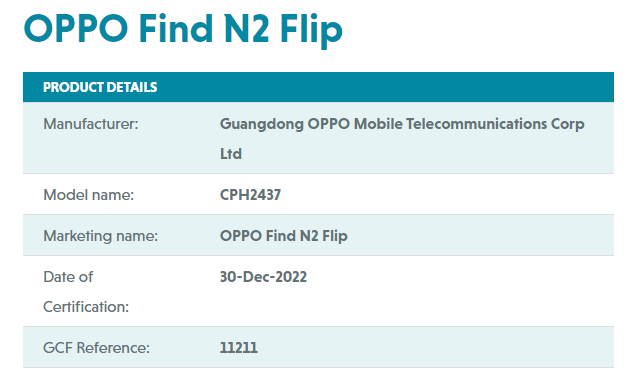This screenshot has width=633, height=387.
Task: Click the CPH2437 model value
Action: tap(250, 195)
